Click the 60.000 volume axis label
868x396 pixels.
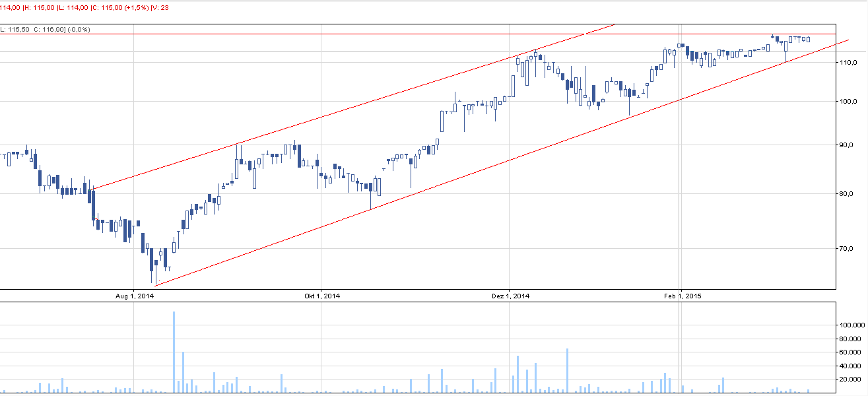850,352
